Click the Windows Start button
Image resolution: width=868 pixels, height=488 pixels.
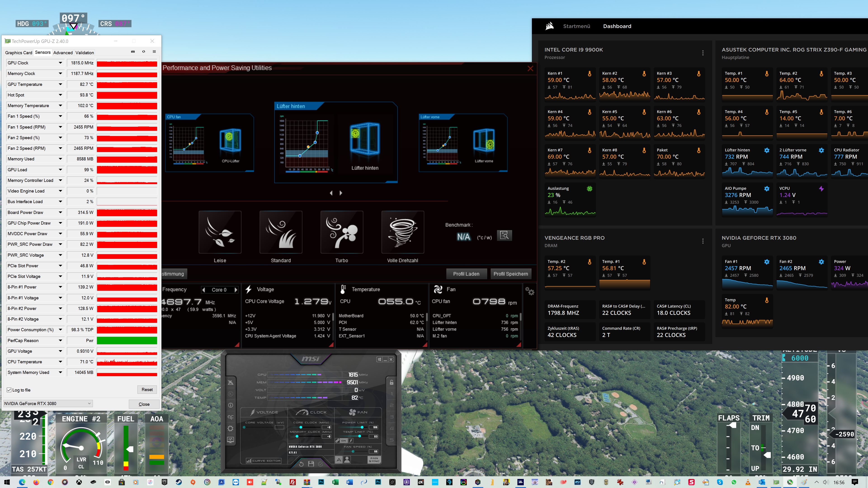tap(7, 482)
